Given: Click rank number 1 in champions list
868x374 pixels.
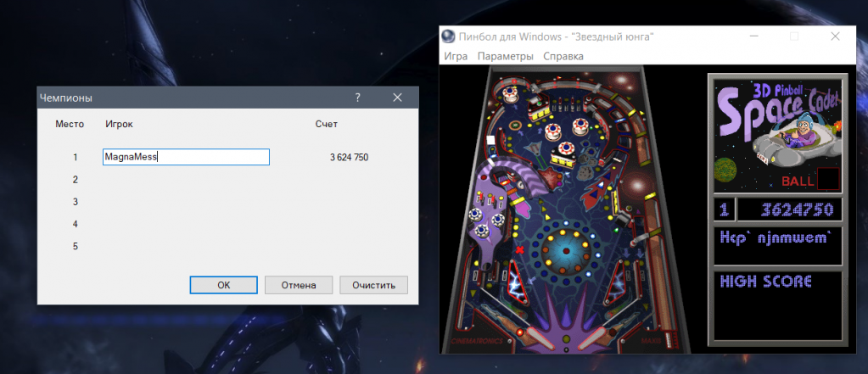Looking at the screenshot, I should (76, 158).
